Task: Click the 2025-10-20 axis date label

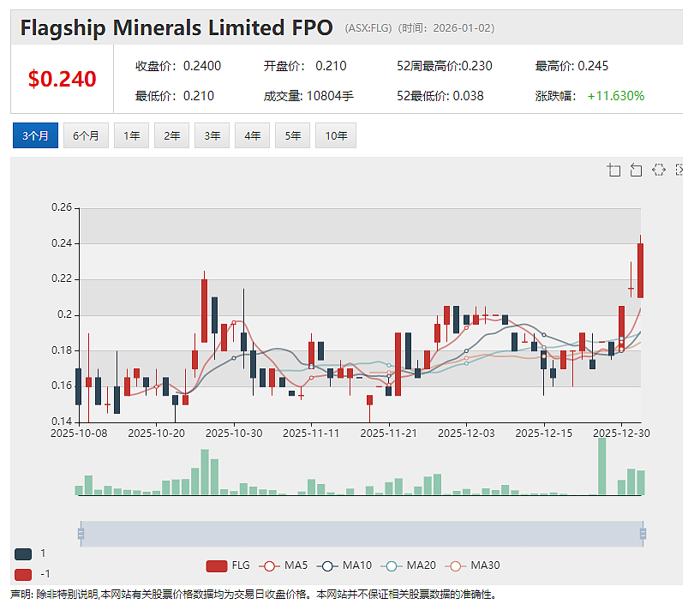Action: point(156,434)
